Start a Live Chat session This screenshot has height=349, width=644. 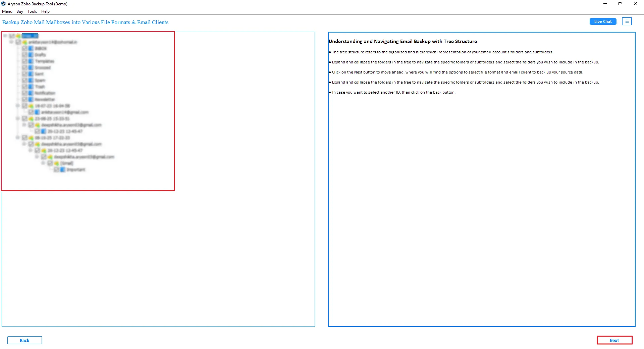[x=603, y=21]
